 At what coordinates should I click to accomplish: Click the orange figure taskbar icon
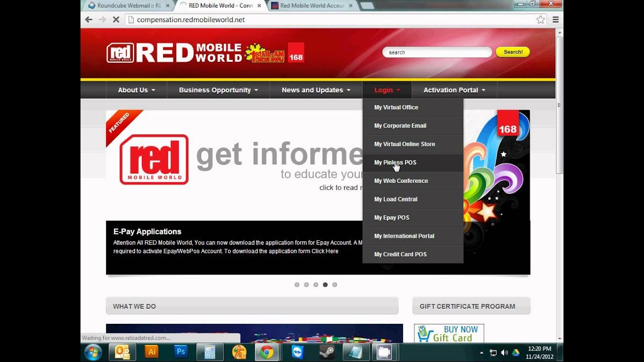pos(239,352)
